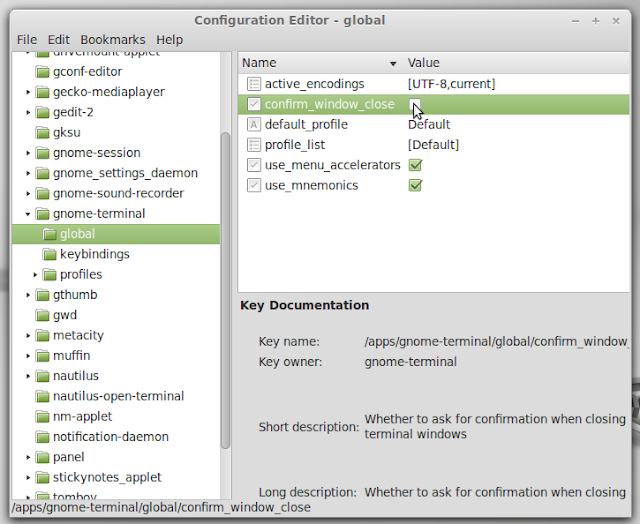Expand the panel tree node
Image resolution: width=640 pixels, height=524 pixels.
tap(28, 457)
